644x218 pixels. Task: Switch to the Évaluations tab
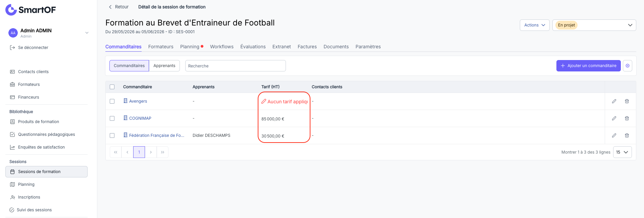click(253, 47)
